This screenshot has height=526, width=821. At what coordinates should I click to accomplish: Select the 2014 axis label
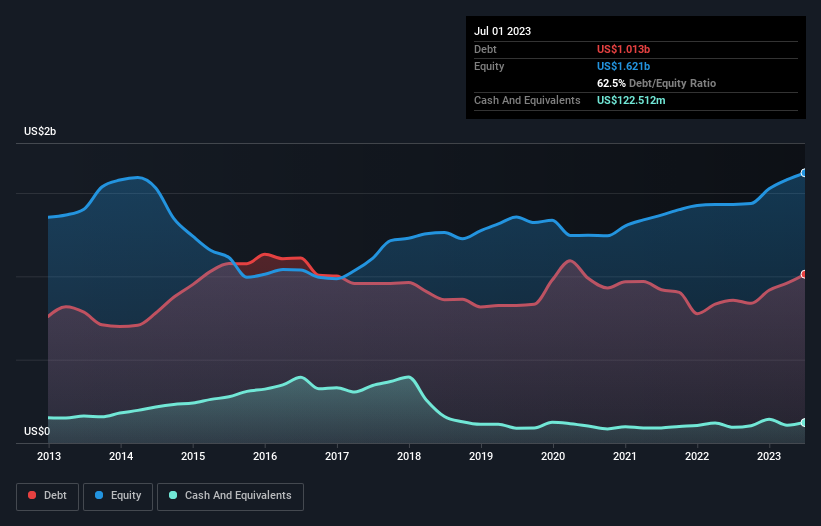[x=121, y=456]
